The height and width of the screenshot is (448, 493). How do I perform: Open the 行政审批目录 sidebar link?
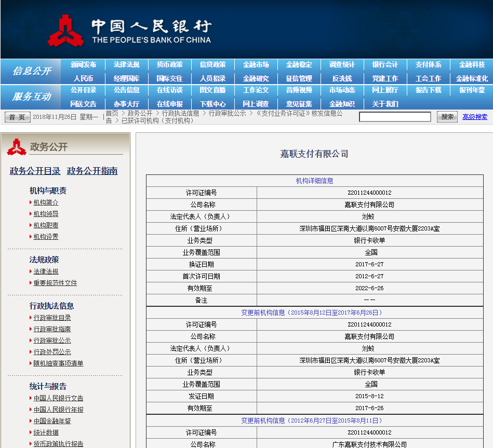click(x=52, y=318)
